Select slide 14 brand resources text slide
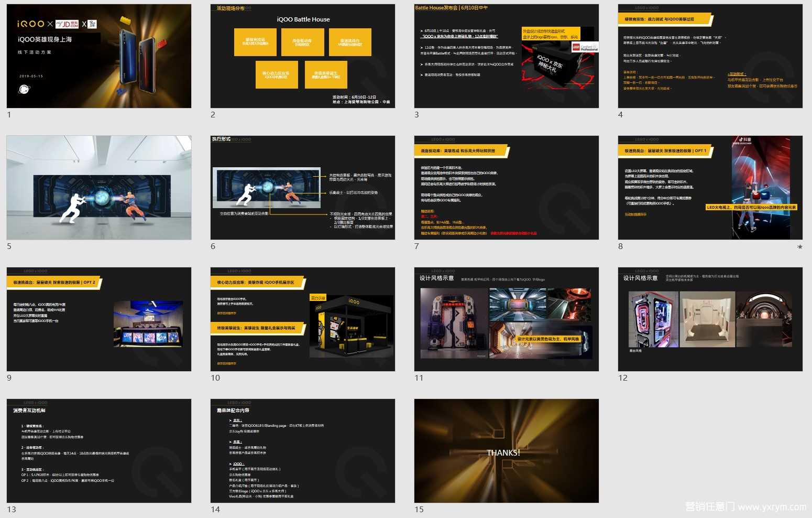The width and height of the screenshot is (812, 518). [303, 451]
